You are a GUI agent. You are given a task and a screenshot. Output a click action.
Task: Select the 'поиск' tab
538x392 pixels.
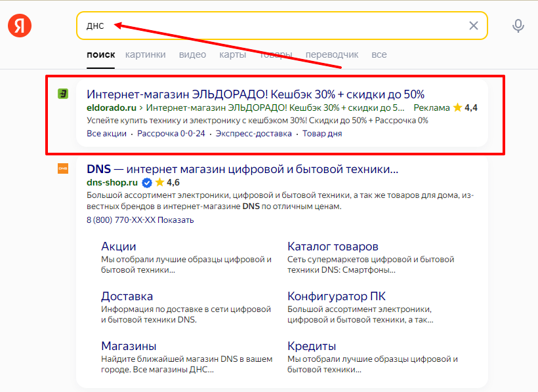[x=100, y=54]
